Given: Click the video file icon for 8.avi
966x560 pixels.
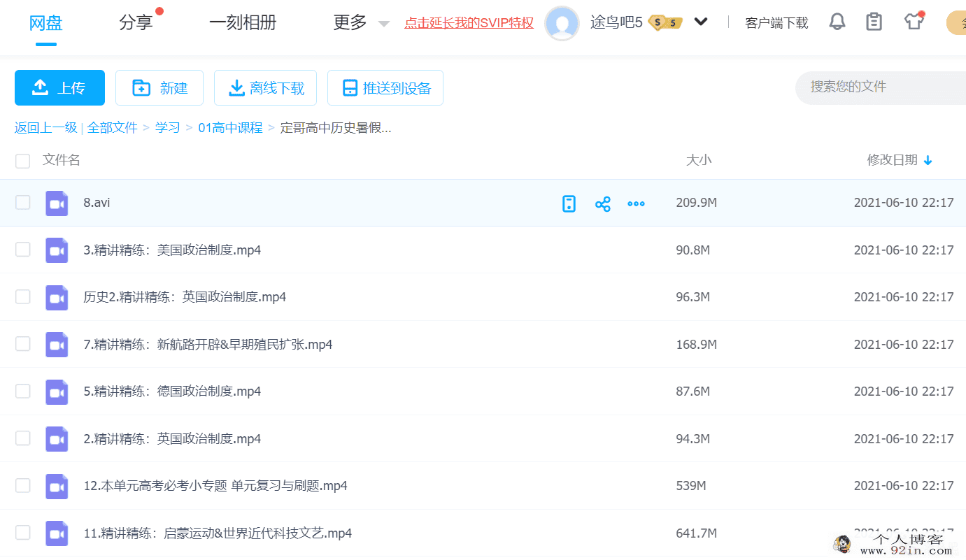Looking at the screenshot, I should click(57, 203).
